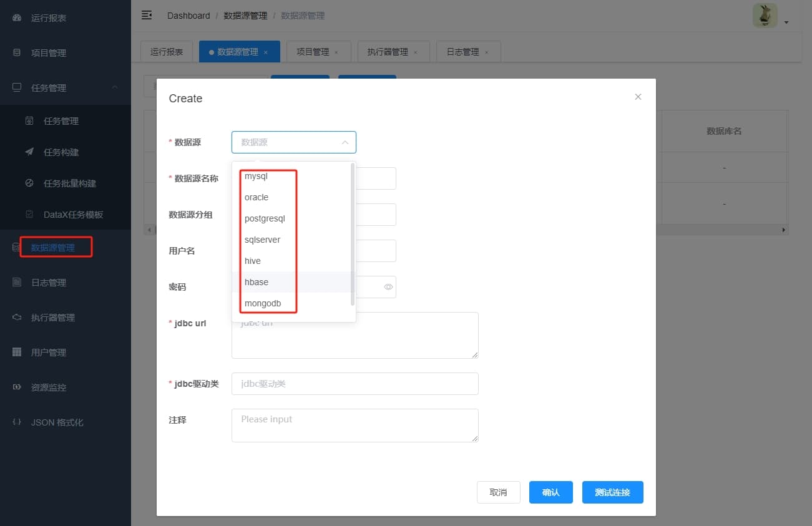Close the 执行器管理 tab with its x
This screenshot has width=812, height=526.
pyautogui.click(x=416, y=52)
